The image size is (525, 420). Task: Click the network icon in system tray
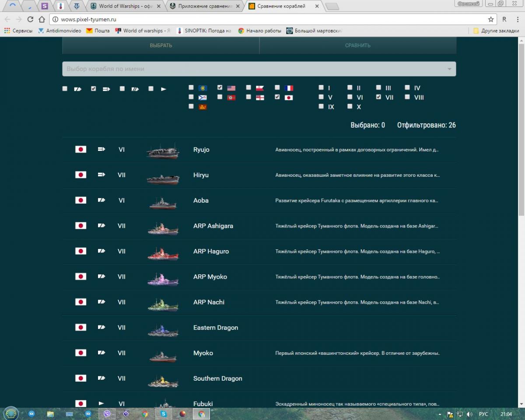pos(460,414)
